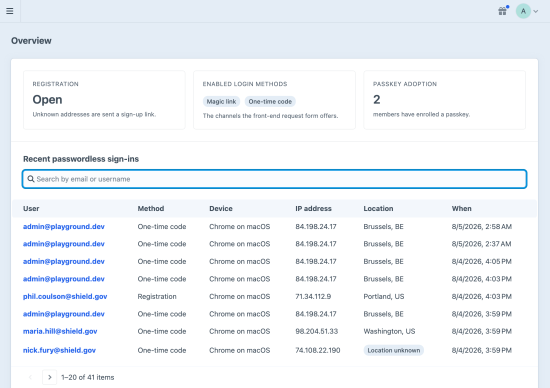550x388 pixels.
Task: Click the 8/5/2026, 2:58 AM timestamp
Action: point(482,227)
